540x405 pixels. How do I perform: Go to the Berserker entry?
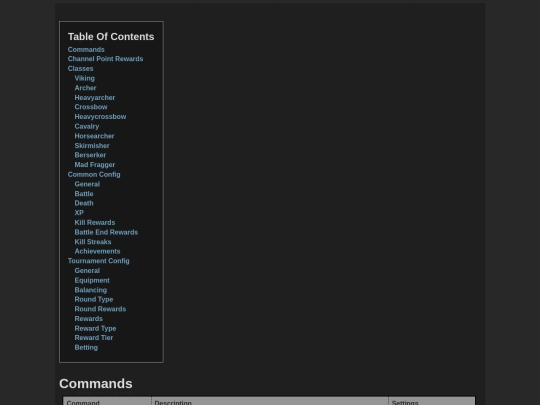point(90,155)
